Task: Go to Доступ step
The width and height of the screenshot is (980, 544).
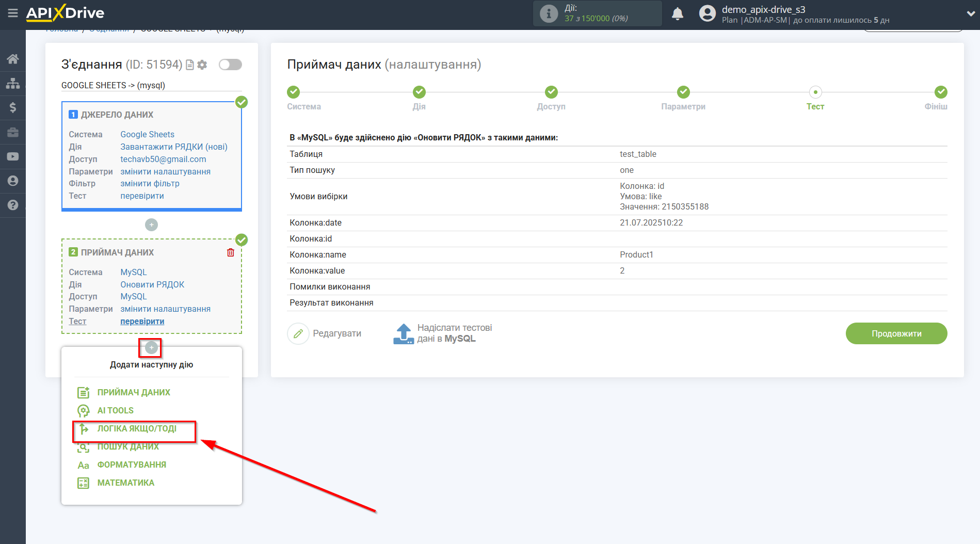Action: [551, 92]
